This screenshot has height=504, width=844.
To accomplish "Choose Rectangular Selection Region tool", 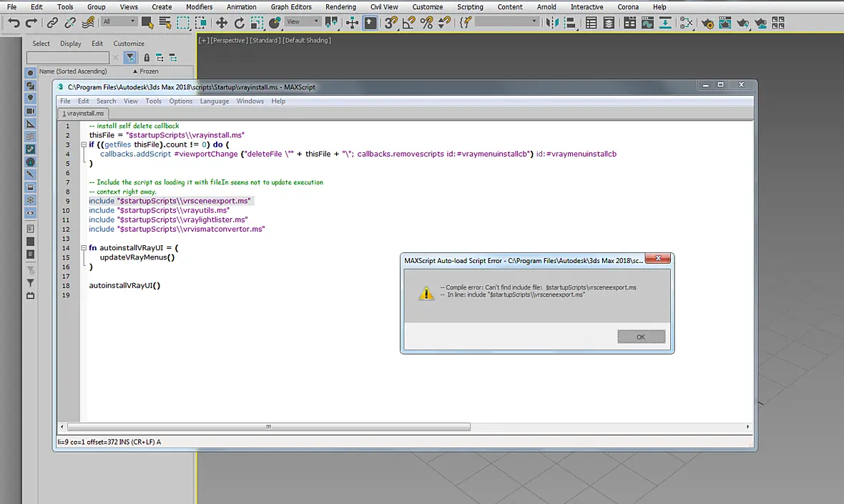I will click(183, 23).
